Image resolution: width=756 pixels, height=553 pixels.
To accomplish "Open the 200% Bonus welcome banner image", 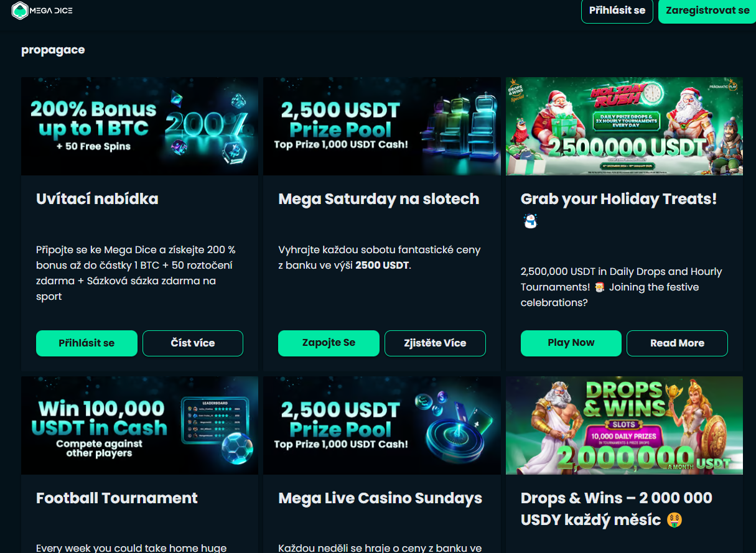I will coord(139,126).
